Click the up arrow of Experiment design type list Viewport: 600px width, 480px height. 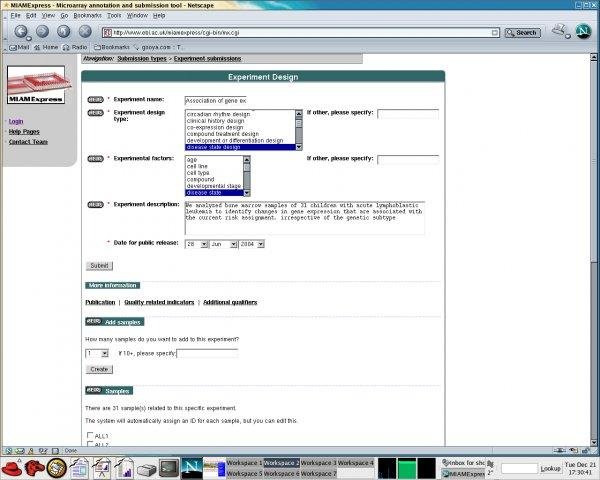(299, 113)
